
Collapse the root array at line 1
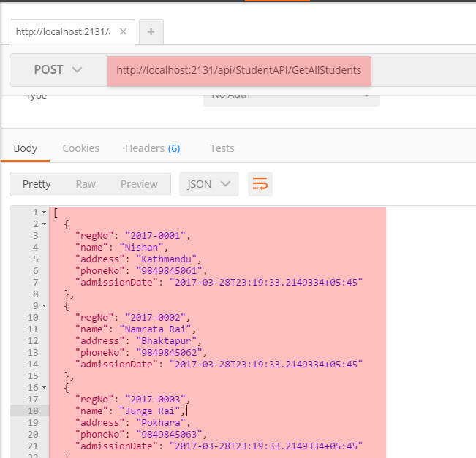(x=44, y=213)
